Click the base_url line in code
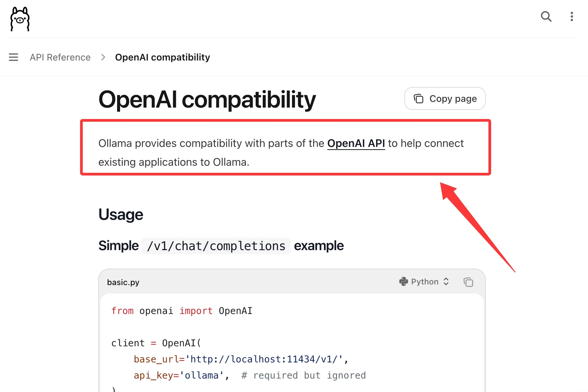 241,359
